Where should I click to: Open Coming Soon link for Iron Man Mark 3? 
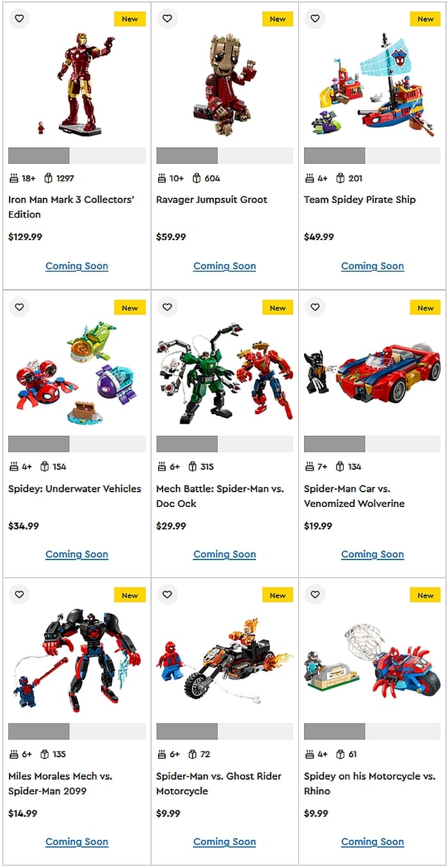coord(77,266)
